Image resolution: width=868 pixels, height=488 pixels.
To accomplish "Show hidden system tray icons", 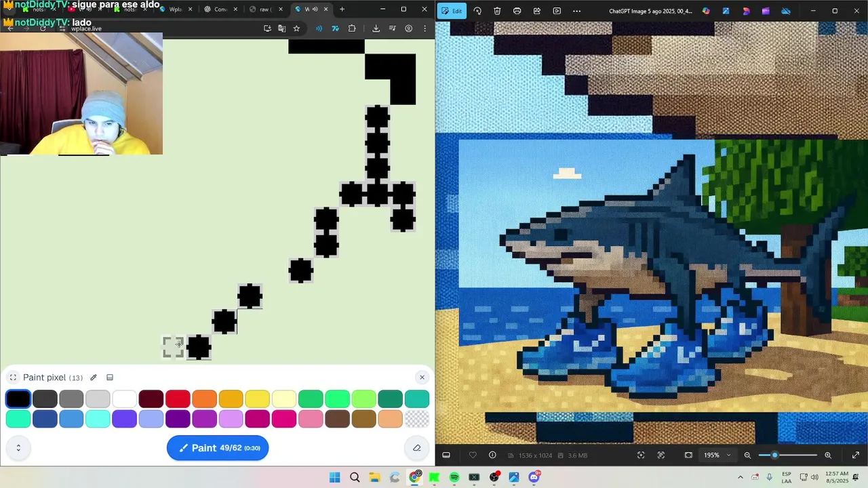I will tap(741, 477).
